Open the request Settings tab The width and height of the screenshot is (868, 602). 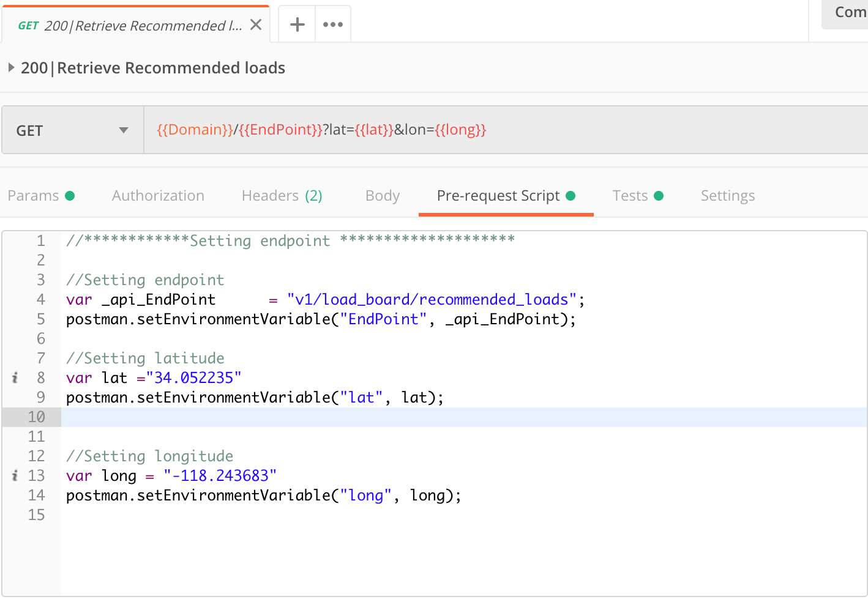[x=728, y=196]
